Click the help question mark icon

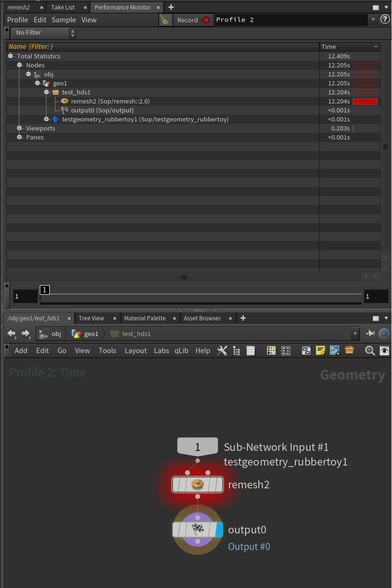coord(385,19)
